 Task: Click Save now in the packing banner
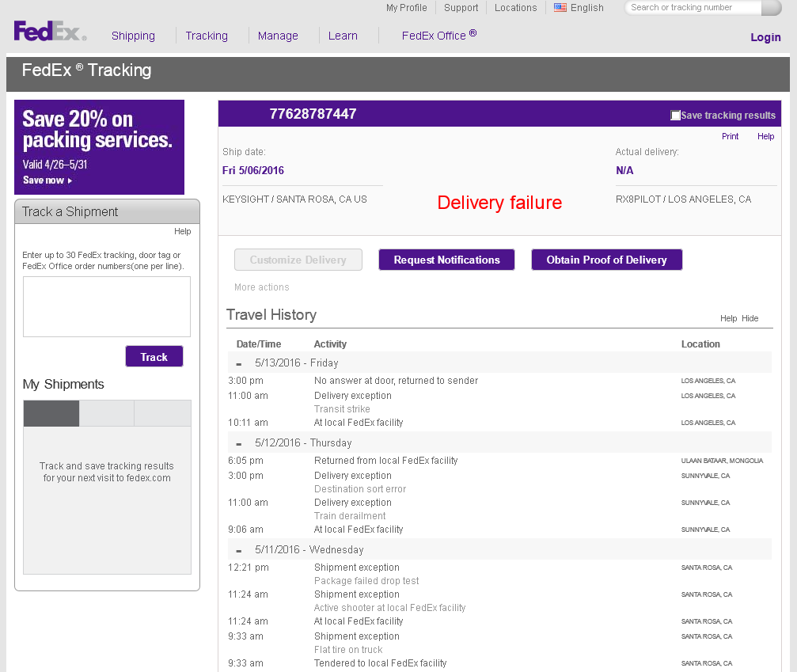(x=47, y=180)
